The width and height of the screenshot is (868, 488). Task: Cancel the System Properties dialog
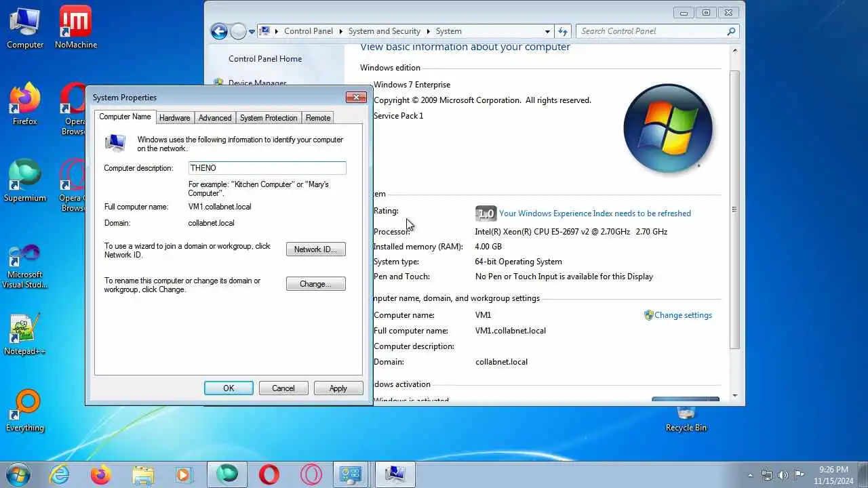[283, 388]
